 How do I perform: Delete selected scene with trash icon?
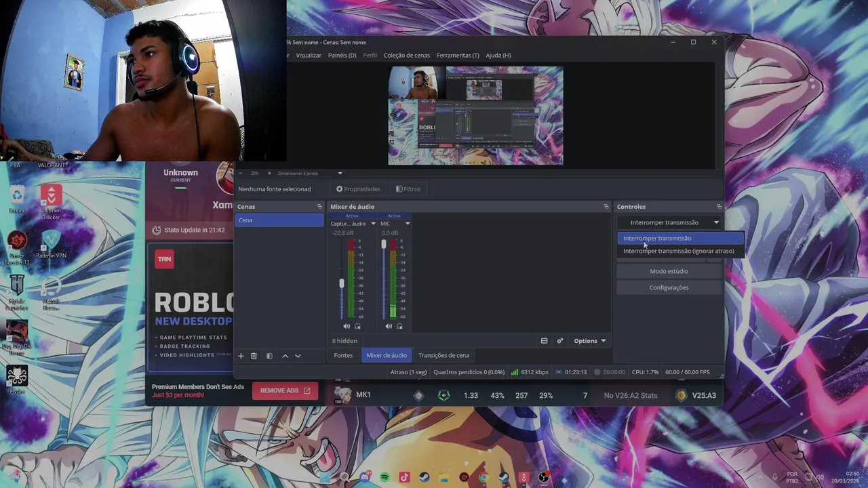254,356
